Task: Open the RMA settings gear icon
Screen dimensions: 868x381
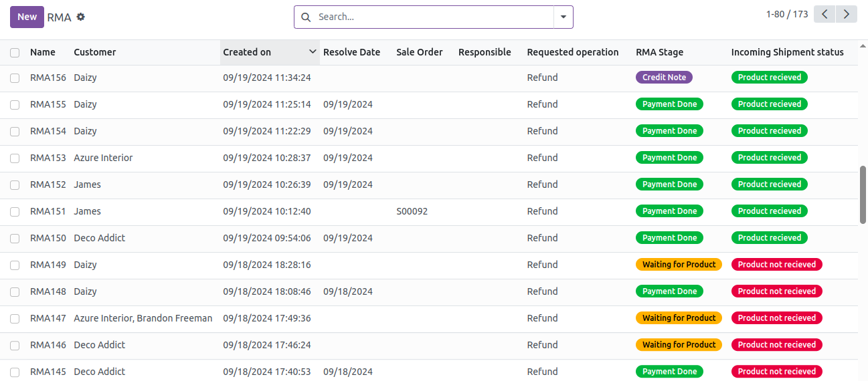Action: tap(81, 17)
